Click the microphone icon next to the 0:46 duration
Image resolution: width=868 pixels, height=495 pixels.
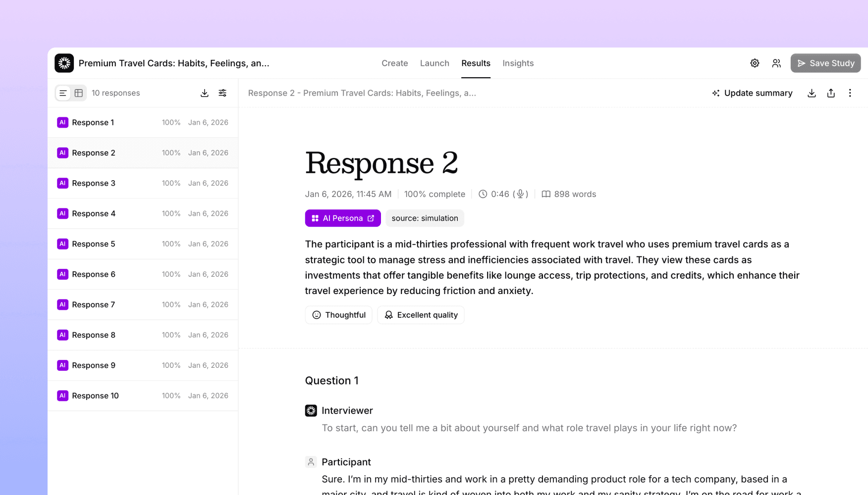tap(520, 194)
